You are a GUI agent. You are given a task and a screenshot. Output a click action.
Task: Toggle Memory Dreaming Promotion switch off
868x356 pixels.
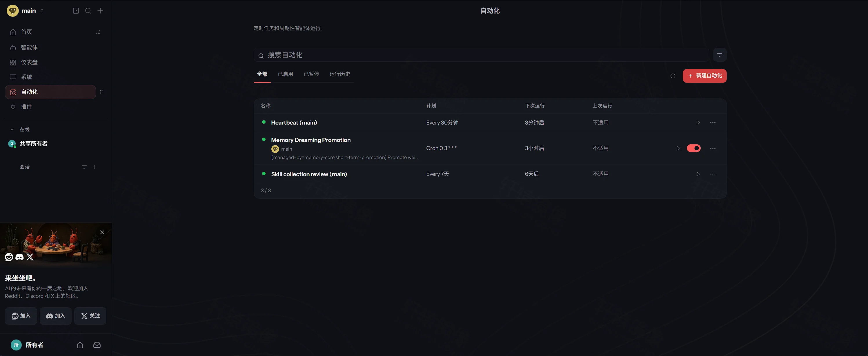(693, 148)
